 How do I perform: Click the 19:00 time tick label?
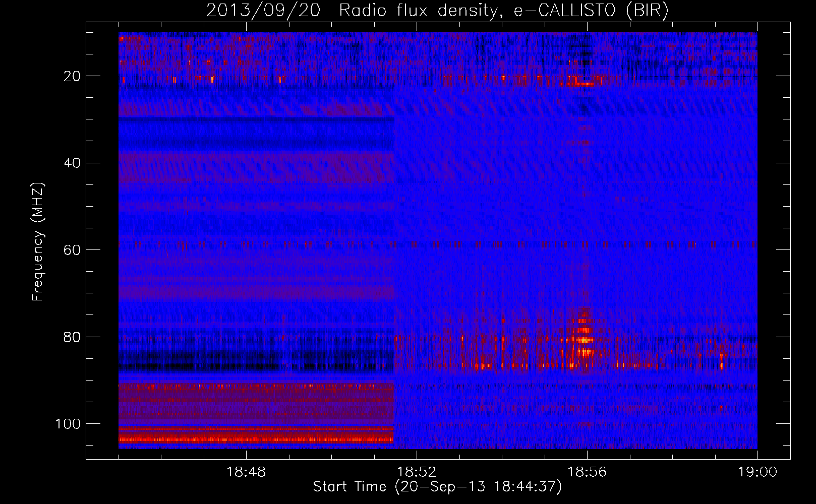(x=757, y=472)
